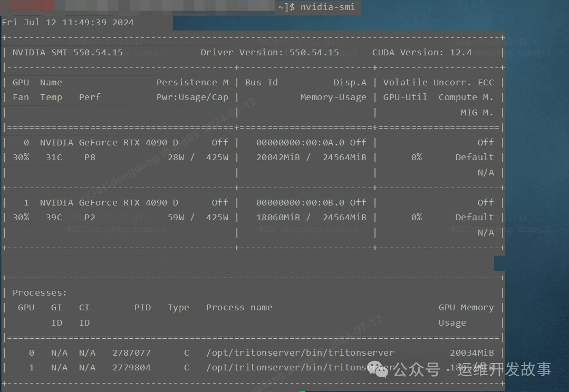Click the Persistence-M Off value for GPU 0
The image size is (569, 392).
tap(220, 142)
